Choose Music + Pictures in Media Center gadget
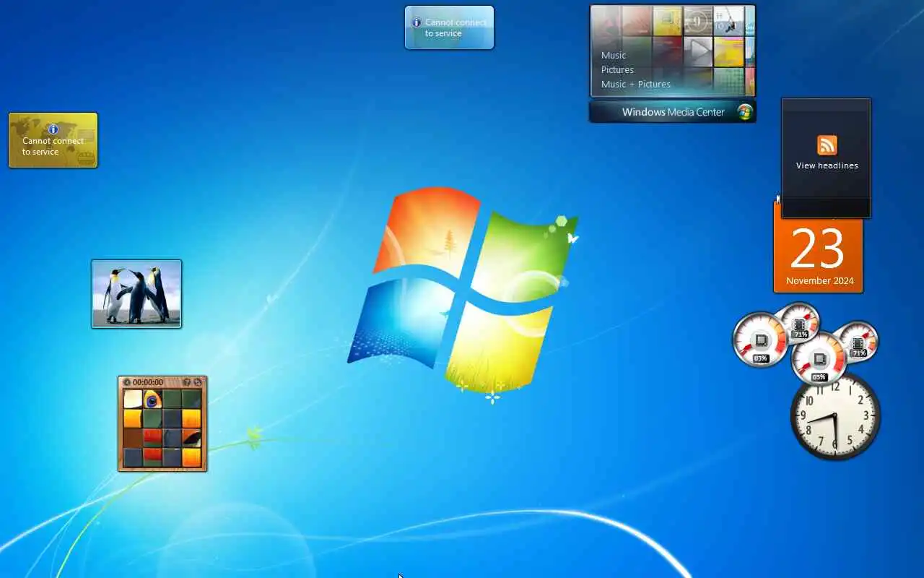This screenshot has height=578, width=924. click(x=635, y=84)
